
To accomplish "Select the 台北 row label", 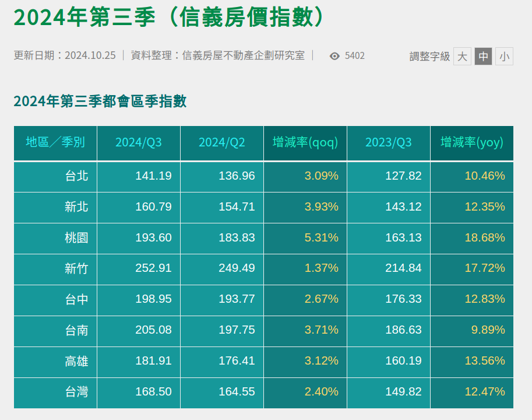I will pos(76,176).
